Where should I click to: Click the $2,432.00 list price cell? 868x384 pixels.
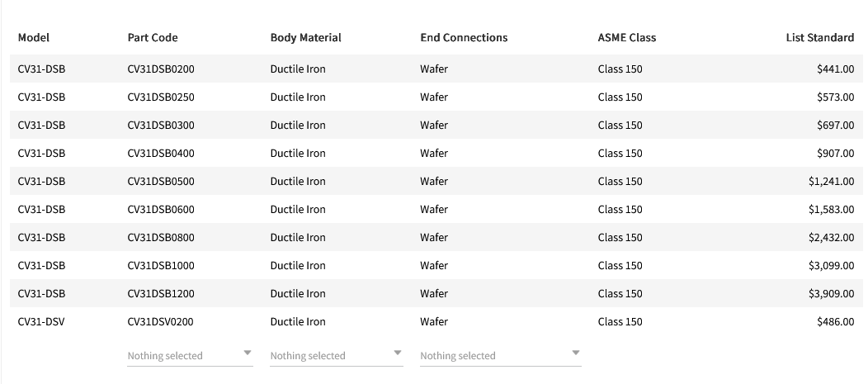point(831,238)
